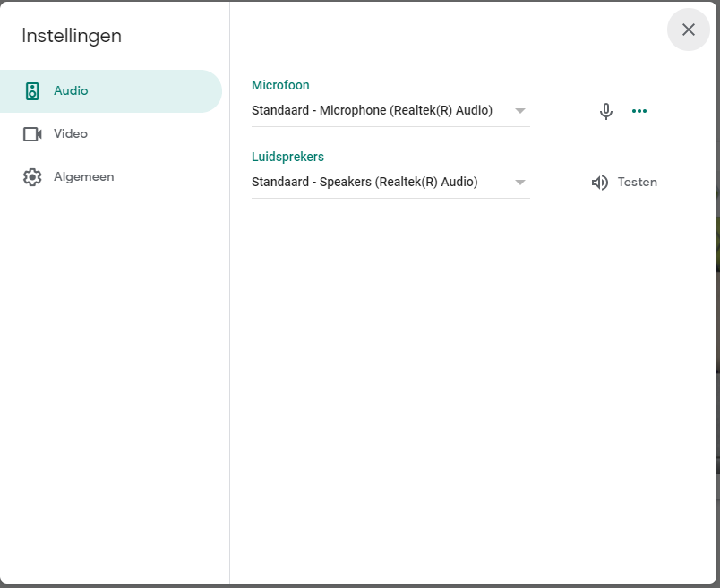Viewport: 720px width, 588px height.
Task: Click the Testen button for speakers
Action: [x=624, y=183]
